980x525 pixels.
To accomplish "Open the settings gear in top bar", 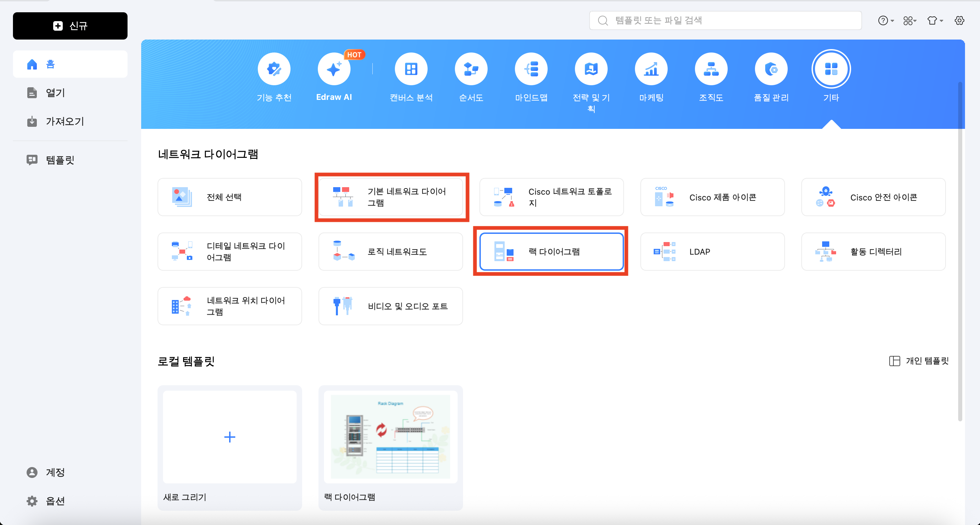I will [x=960, y=20].
